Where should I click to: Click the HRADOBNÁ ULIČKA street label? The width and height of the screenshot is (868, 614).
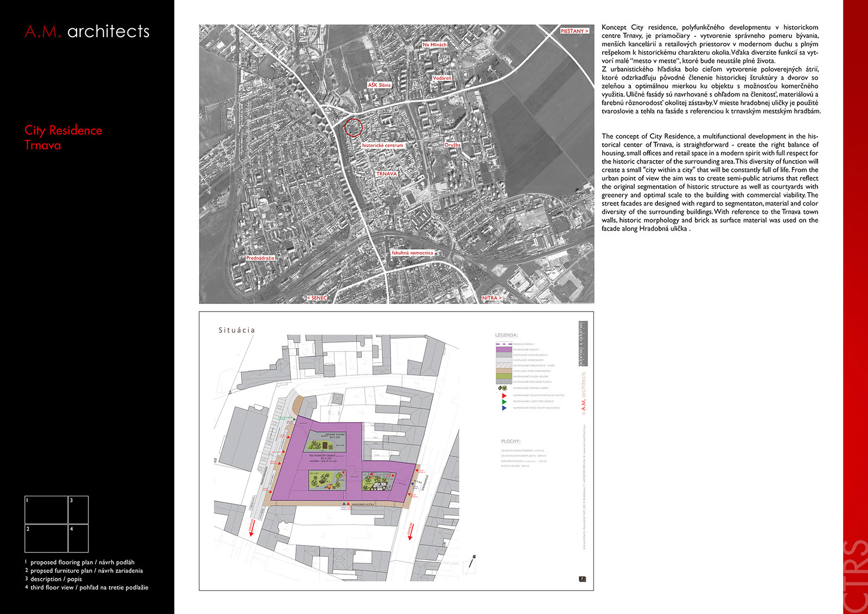[362, 504]
